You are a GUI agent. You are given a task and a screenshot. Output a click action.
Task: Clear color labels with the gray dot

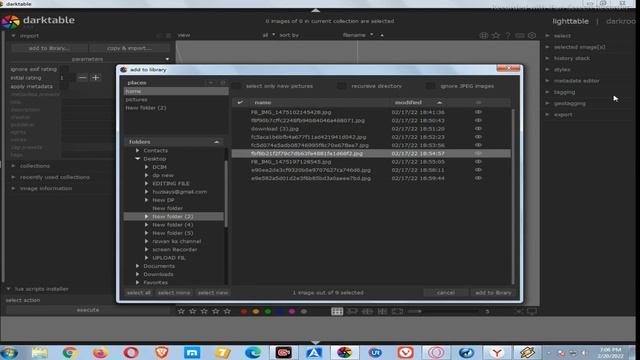(304, 311)
